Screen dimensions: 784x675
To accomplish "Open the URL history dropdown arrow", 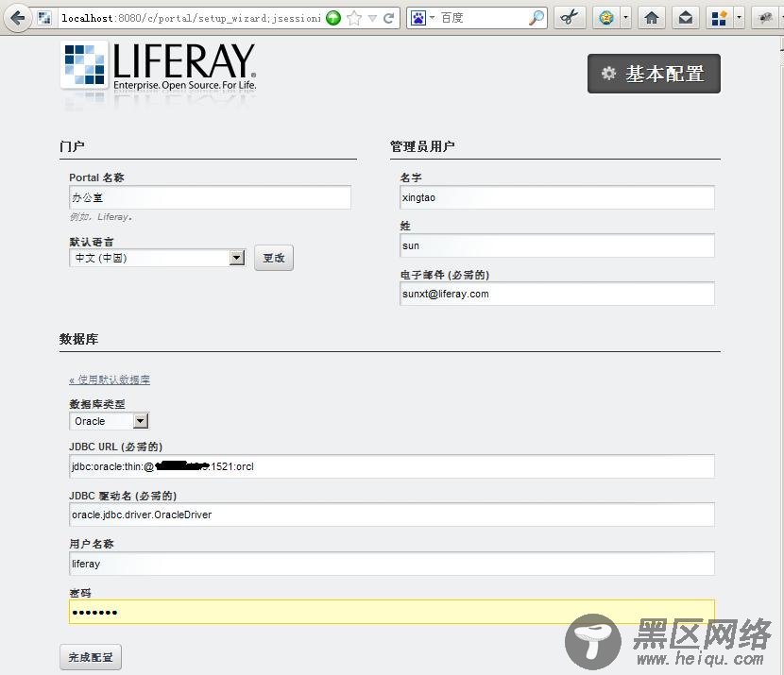I will 372,19.
